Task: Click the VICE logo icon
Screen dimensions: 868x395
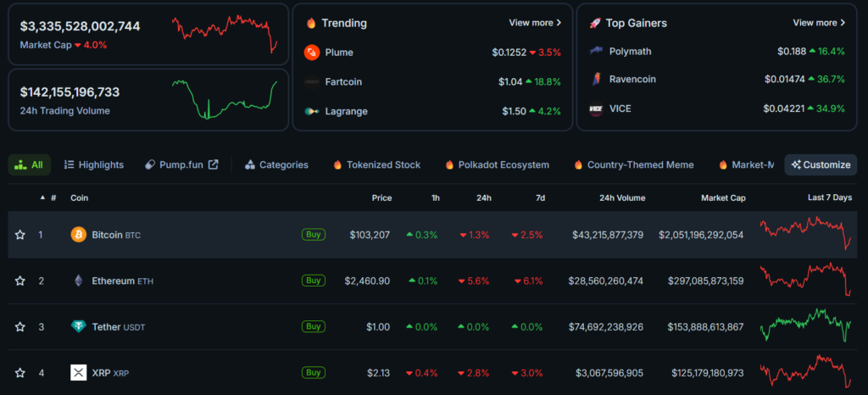Action: tap(596, 108)
